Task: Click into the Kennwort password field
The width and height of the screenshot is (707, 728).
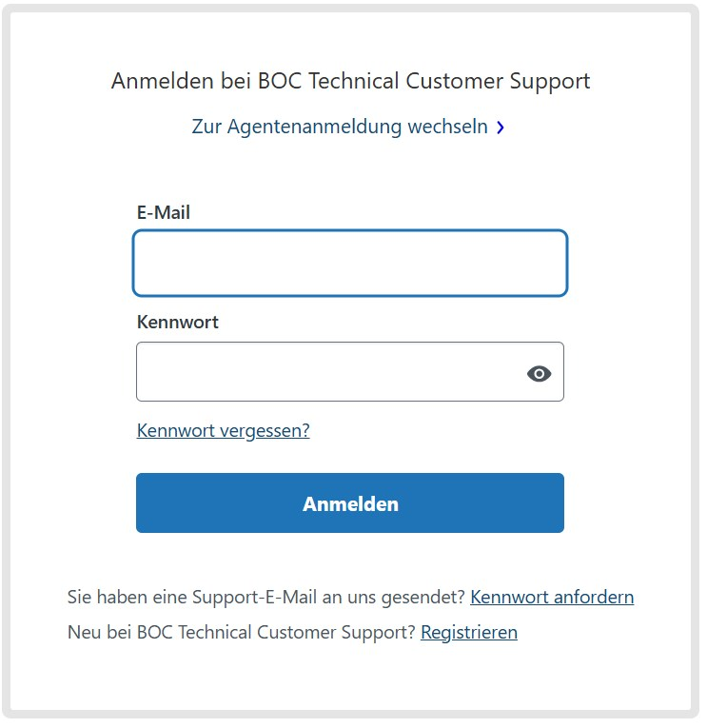Action: [x=349, y=371]
